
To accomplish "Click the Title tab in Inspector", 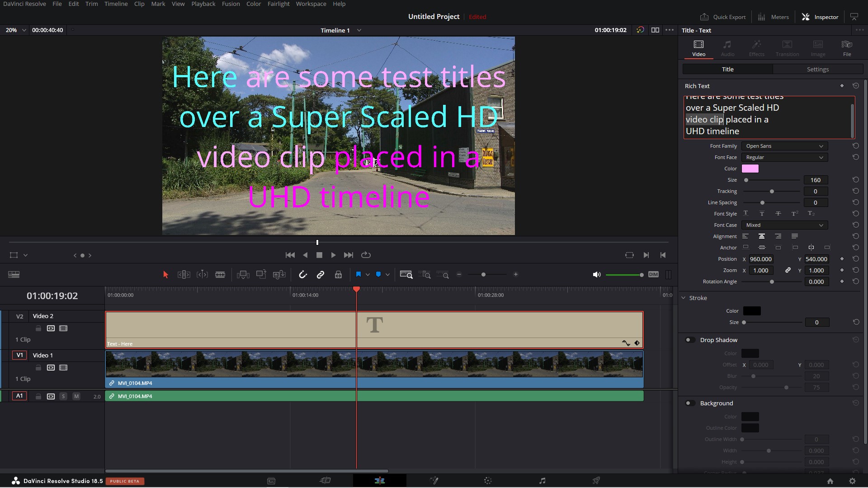I will coord(728,69).
